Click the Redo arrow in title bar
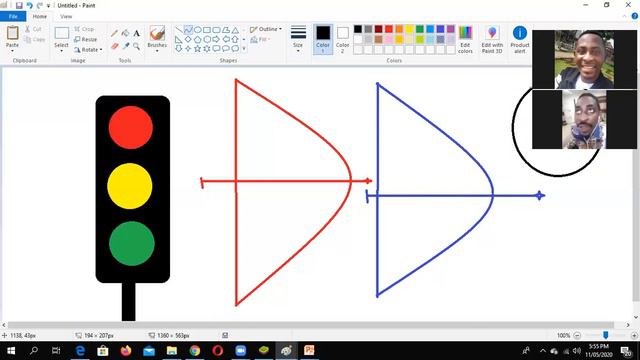The height and width of the screenshot is (360, 640). (40, 6)
